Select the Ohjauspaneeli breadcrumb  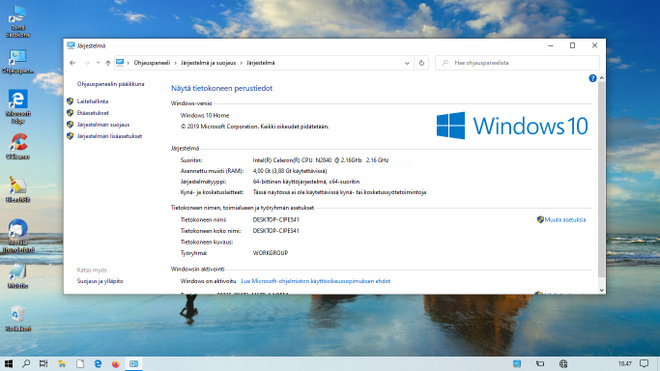[x=152, y=63]
